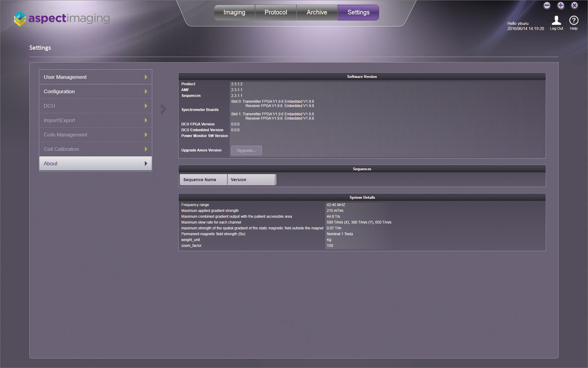
Task: Click the plus window icon
Action: (560, 6)
